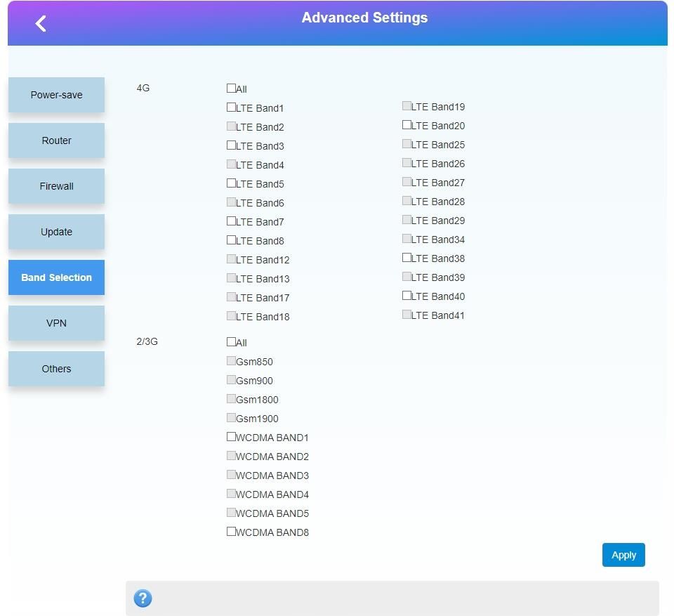674x616 pixels.
Task: Tick the LTE Band7 checkbox
Action: pos(231,221)
